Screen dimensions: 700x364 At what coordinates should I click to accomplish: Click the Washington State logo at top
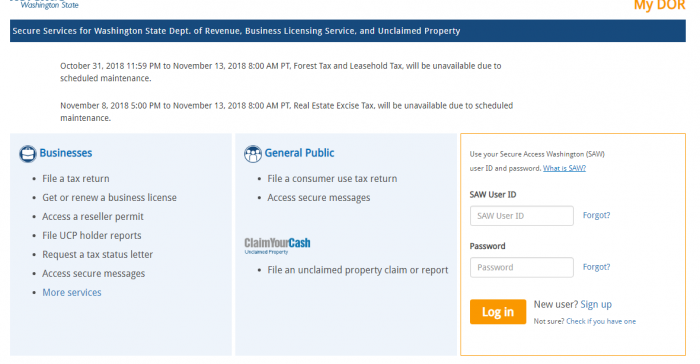pos(44,5)
